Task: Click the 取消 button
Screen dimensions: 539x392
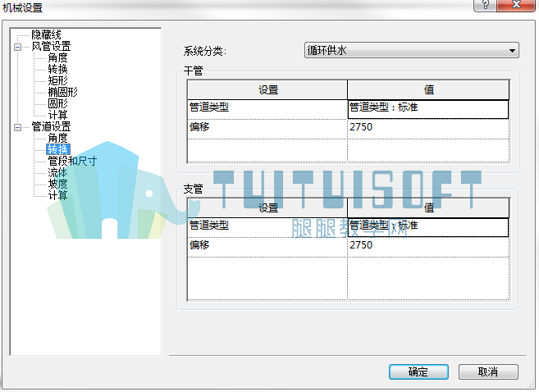Action: click(488, 371)
